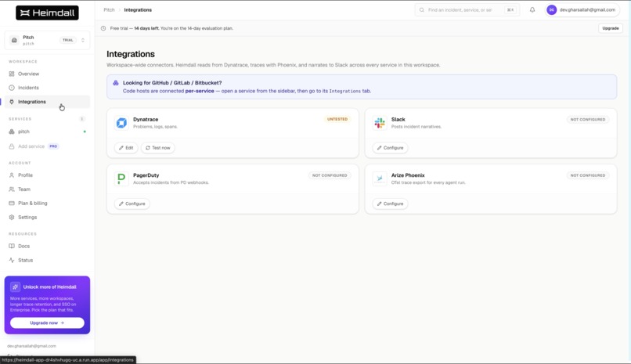Click the Dynatrace logo icon
Viewport: 631px width, 364px height.
pyautogui.click(x=121, y=123)
